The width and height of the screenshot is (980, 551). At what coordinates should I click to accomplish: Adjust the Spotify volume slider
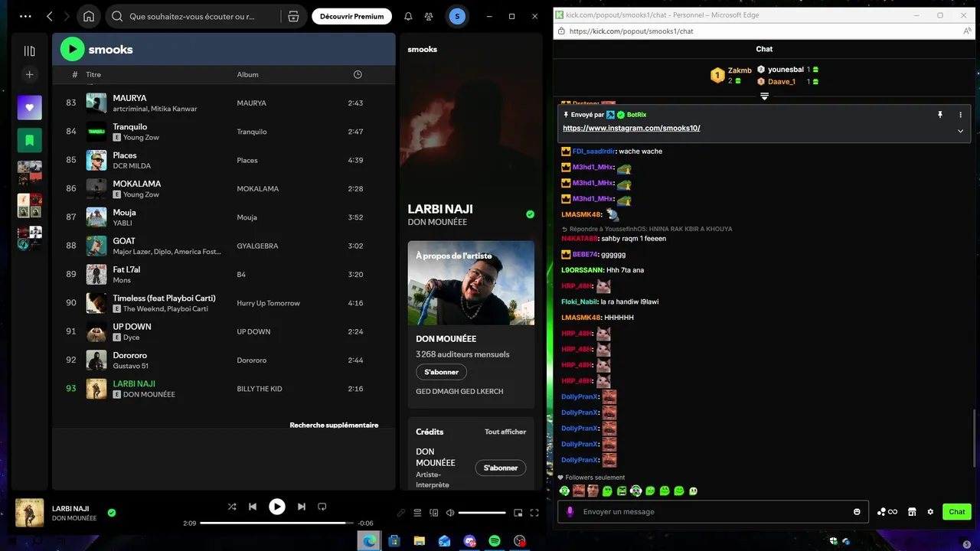pyautogui.click(x=482, y=513)
